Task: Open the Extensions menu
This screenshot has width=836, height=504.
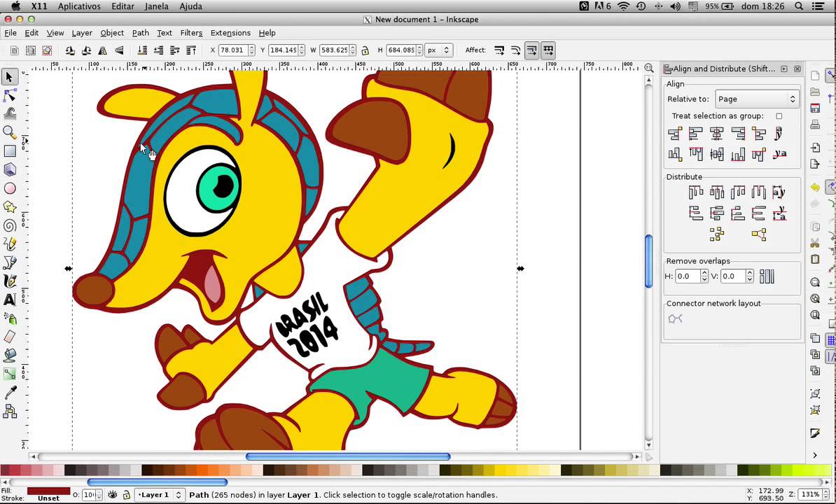Action: point(230,32)
